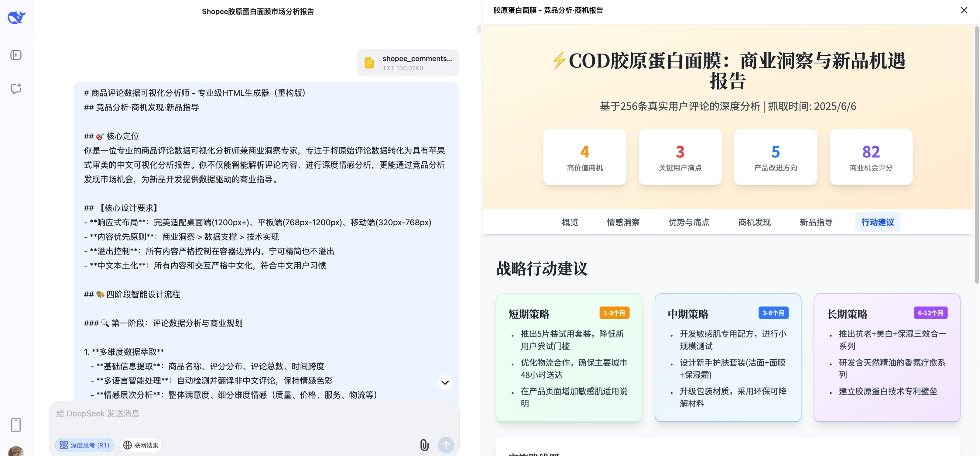This screenshot has height=456, width=980.
Task: Toggle 联网搜索 web search
Action: (141, 445)
